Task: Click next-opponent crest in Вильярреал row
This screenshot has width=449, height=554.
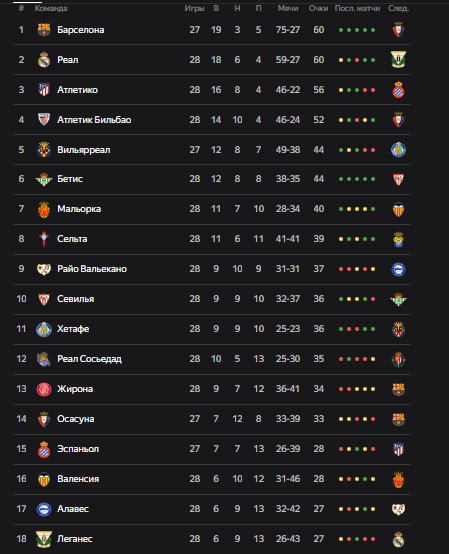Action: coord(398,150)
